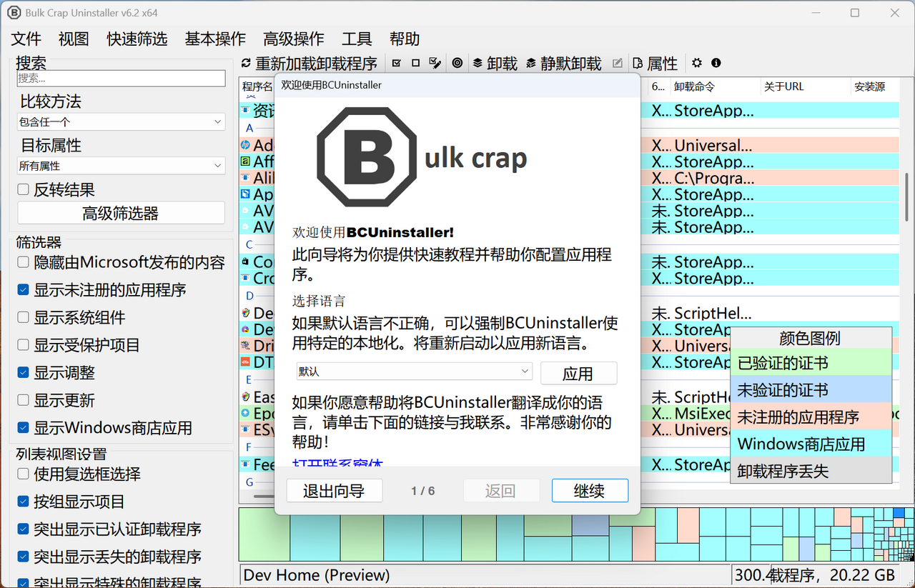Click the HP icon on the Ad row
The image size is (915, 588).
pyautogui.click(x=246, y=145)
